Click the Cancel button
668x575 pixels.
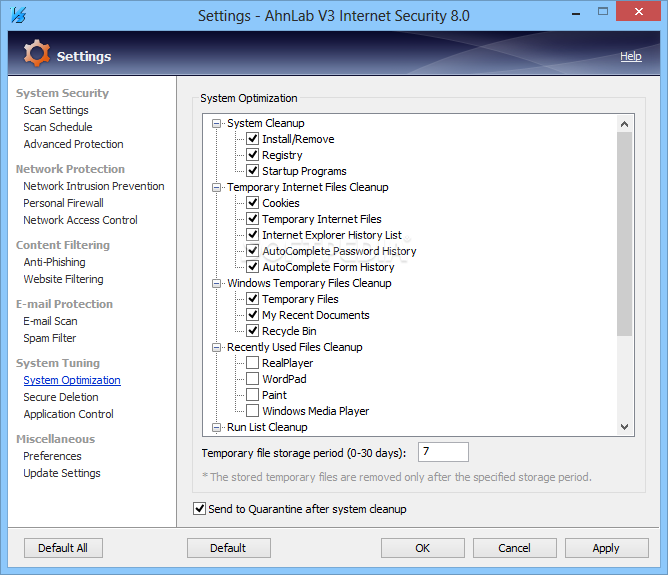coord(515,548)
